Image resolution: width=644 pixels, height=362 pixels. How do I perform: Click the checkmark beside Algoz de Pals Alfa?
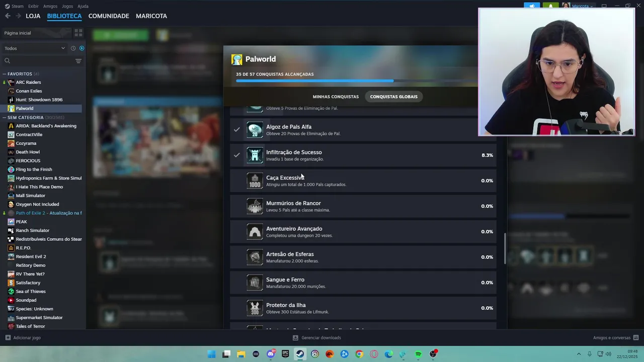[x=236, y=130]
